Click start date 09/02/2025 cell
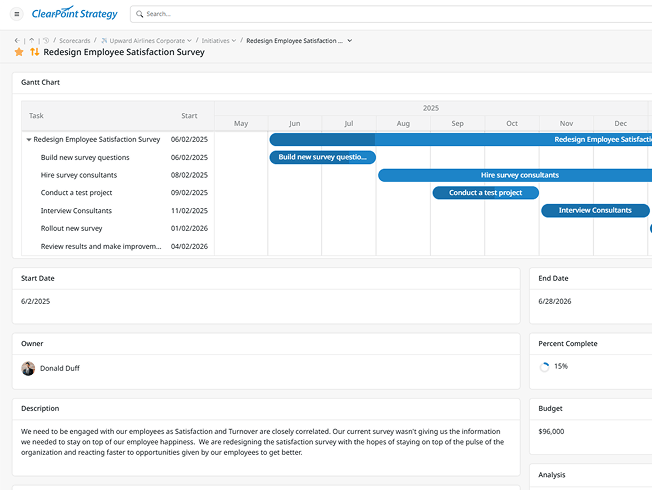This screenshot has width=652, height=490. (189, 193)
